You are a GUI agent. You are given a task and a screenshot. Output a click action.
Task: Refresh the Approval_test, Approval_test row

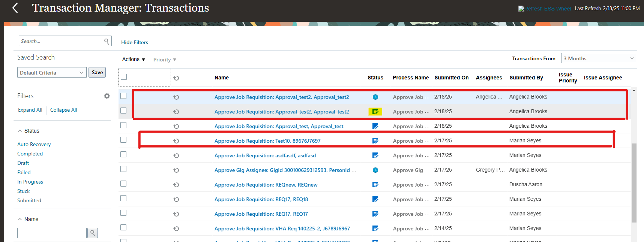click(176, 126)
